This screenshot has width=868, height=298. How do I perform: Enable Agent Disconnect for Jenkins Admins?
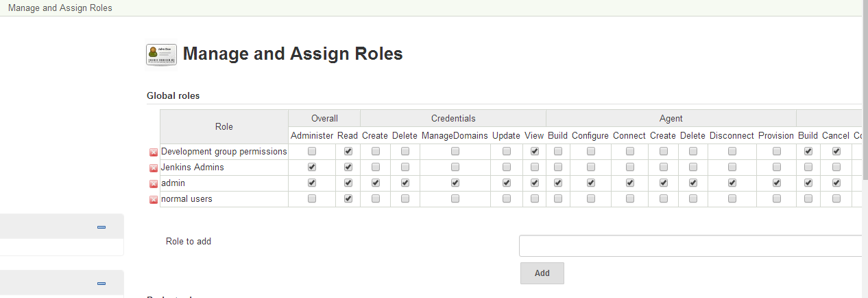[732, 167]
